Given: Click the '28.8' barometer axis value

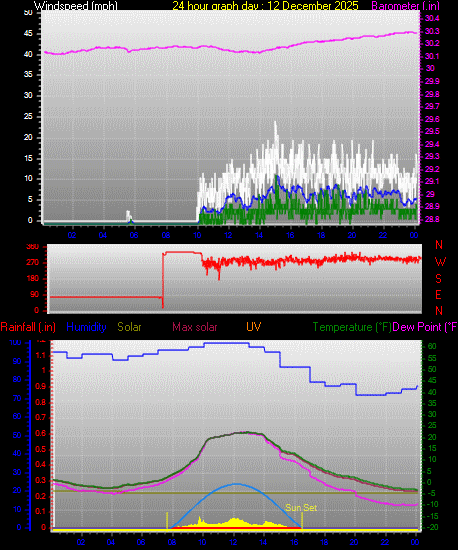Looking at the screenshot, I should coord(432,219).
